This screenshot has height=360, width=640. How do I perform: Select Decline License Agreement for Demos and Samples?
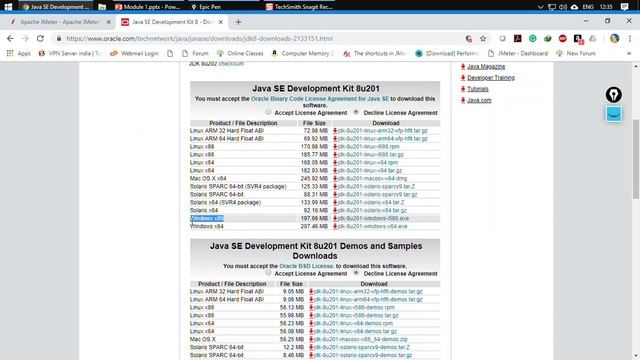pos(356,272)
